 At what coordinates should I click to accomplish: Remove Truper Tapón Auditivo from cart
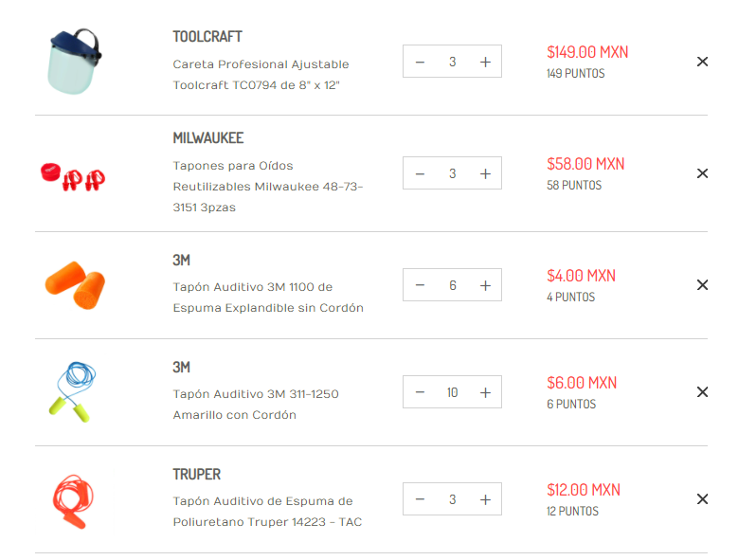click(702, 498)
